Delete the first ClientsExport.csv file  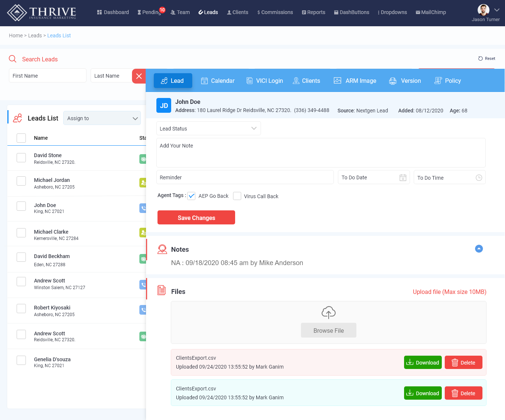[464, 362]
